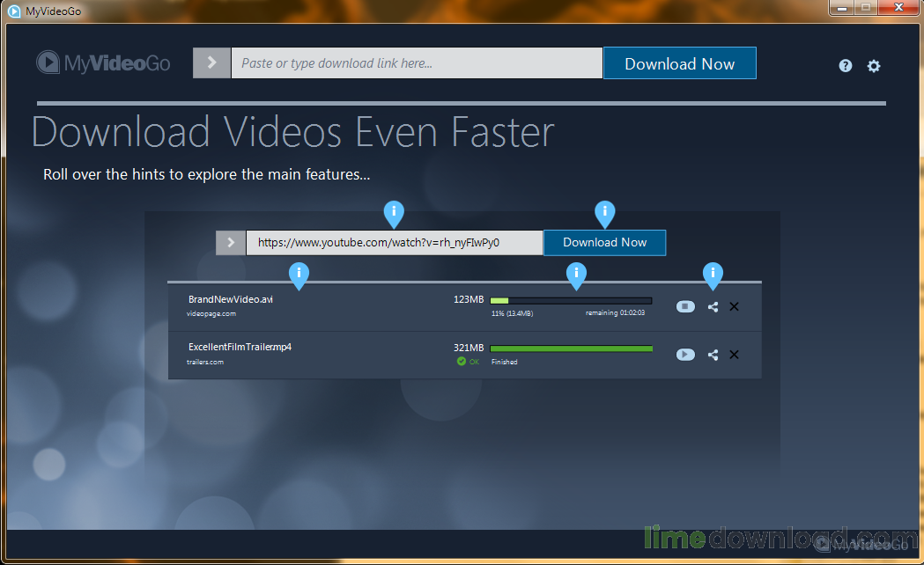Click the 123MB size value
The height and width of the screenshot is (565, 924).
[x=469, y=299]
